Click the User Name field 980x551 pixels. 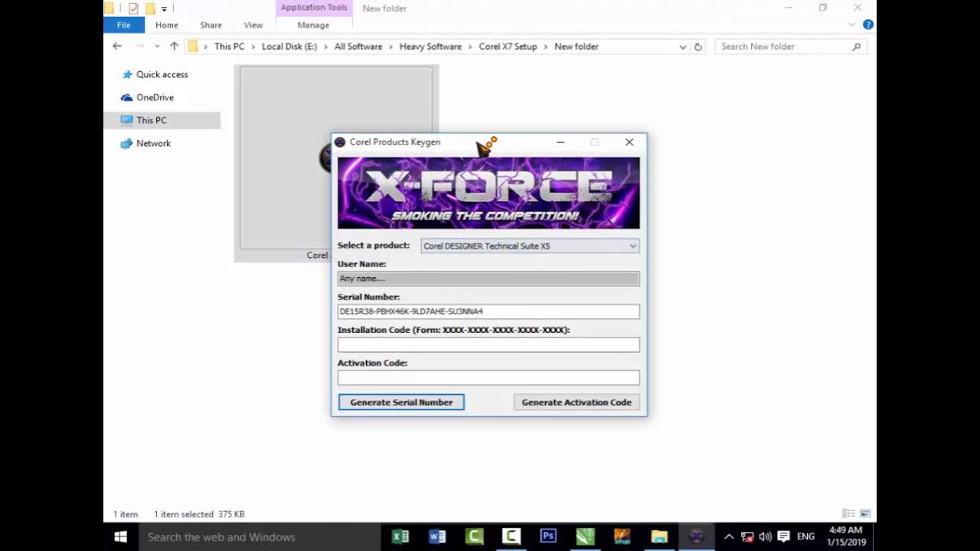[x=488, y=279]
